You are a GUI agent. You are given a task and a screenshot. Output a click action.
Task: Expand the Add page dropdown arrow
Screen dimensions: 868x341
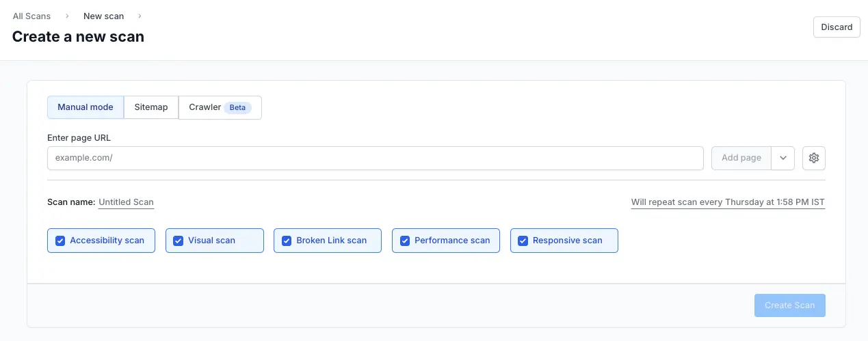[782, 158]
